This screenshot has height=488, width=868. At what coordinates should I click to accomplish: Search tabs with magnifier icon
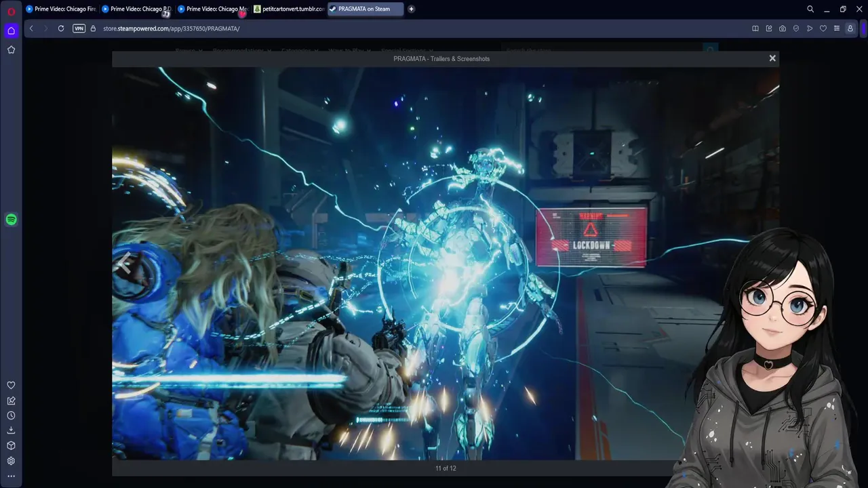click(810, 9)
